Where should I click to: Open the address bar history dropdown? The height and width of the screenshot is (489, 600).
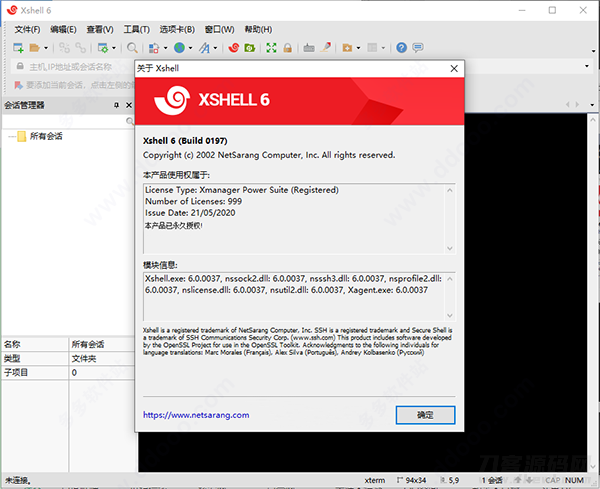coord(587,66)
